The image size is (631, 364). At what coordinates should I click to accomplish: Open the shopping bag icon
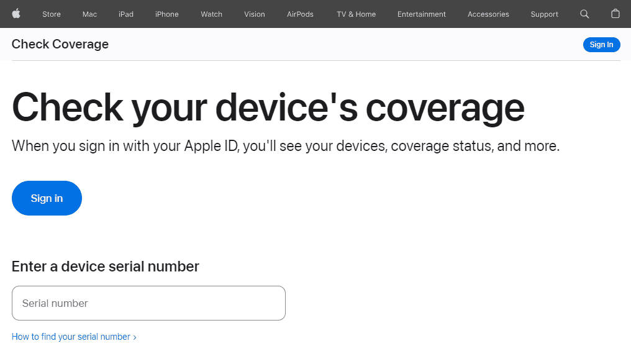[x=615, y=14]
